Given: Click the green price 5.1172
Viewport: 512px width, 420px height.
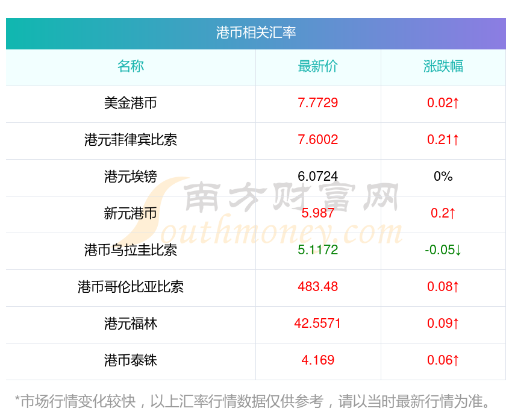Looking at the screenshot, I should [x=317, y=250].
